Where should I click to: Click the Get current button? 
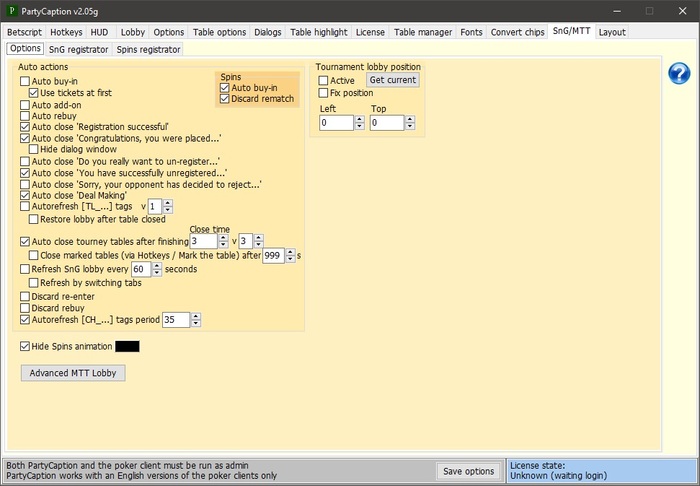(x=393, y=80)
